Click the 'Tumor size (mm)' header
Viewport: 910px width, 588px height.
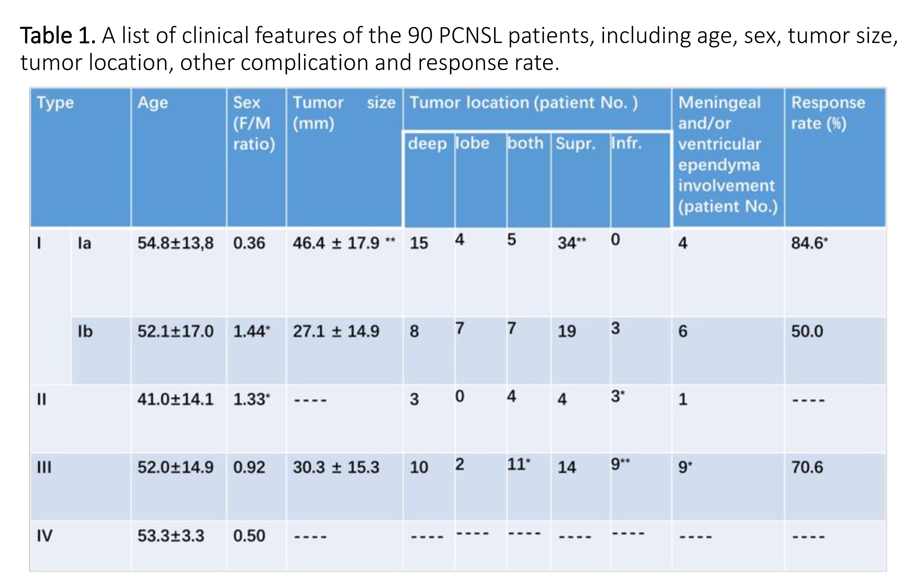tap(344, 113)
